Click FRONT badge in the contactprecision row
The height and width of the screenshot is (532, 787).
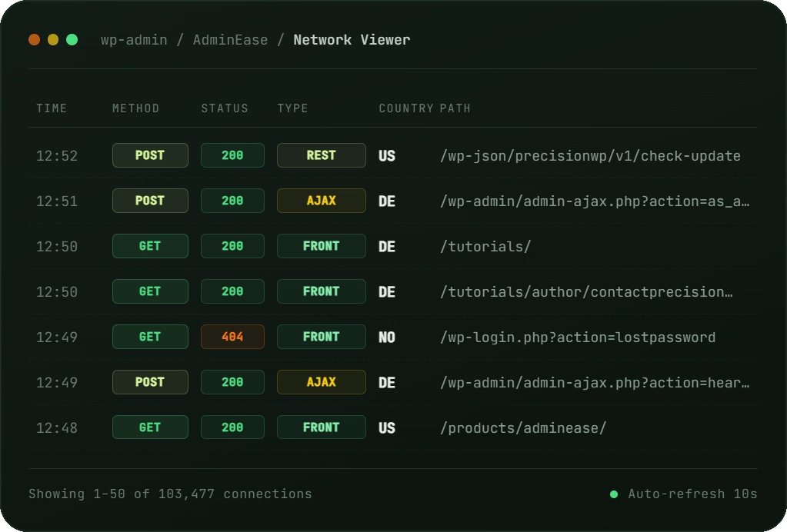tap(322, 291)
